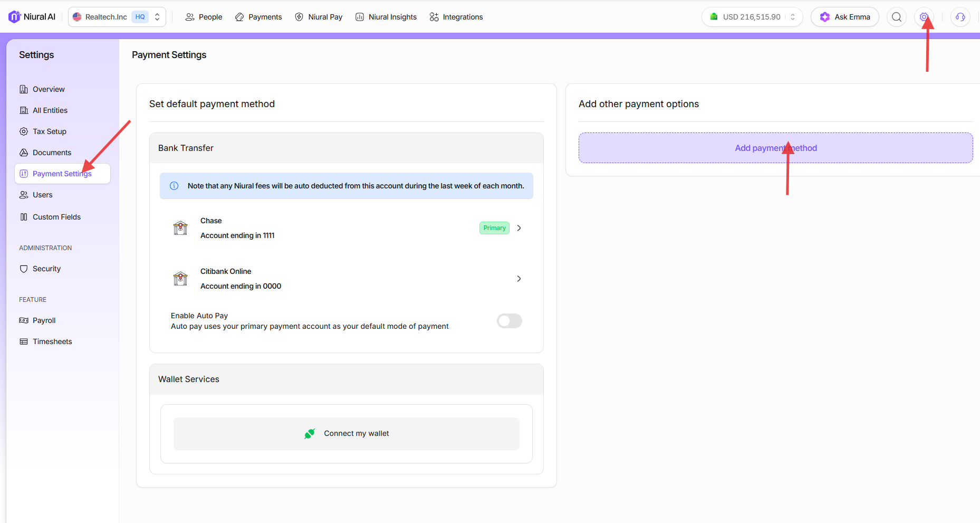Screen dimensions: 980x523
Task: Click the green wallet balance icon
Action: 714,17
